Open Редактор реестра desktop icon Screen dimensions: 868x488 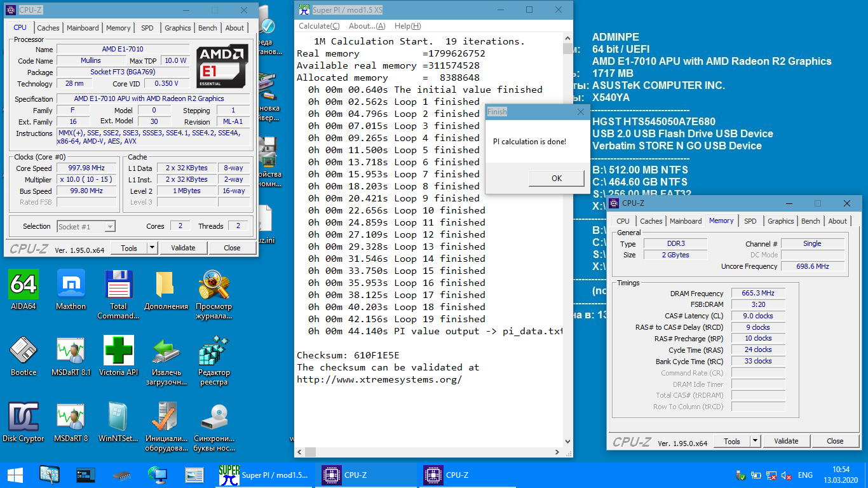tap(214, 360)
